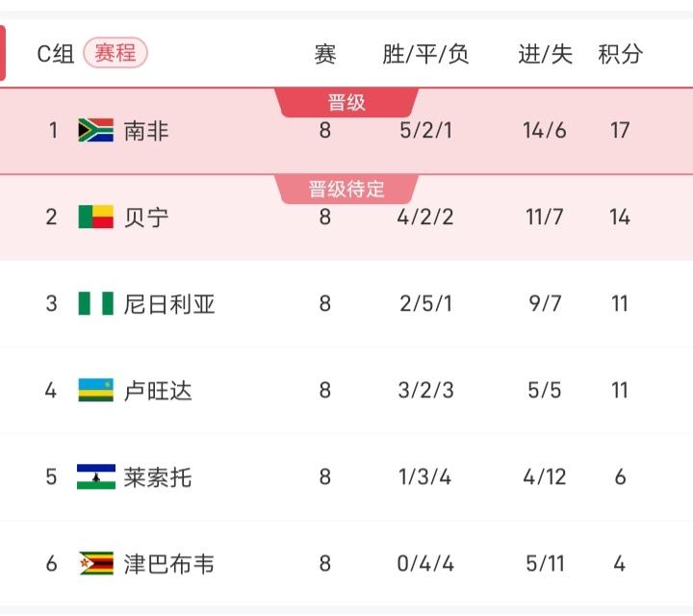693x616 pixels.
Task: Open the 赛程 schedule button
Action: pos(115,53)
